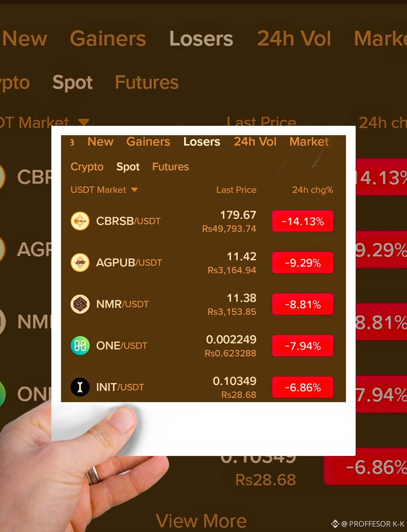This screenshot has height=532, width=407.
Task: Switch to the Futures tab in the card
Action: coord(171,167)
